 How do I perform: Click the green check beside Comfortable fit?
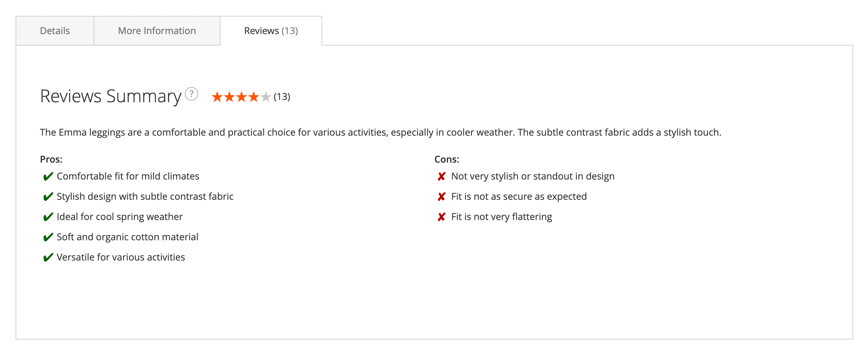tap(48, 176)
